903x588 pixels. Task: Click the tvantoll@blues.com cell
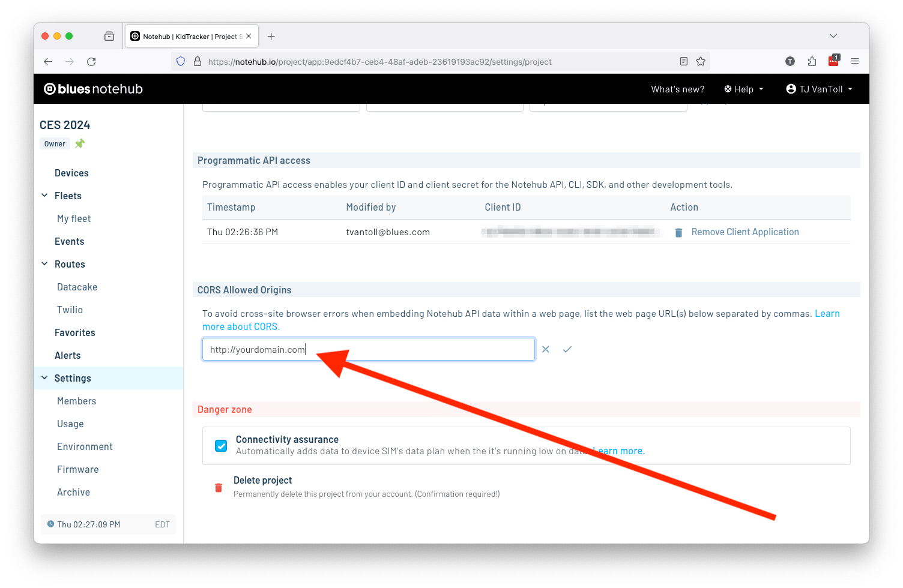[x=388, y=232]
